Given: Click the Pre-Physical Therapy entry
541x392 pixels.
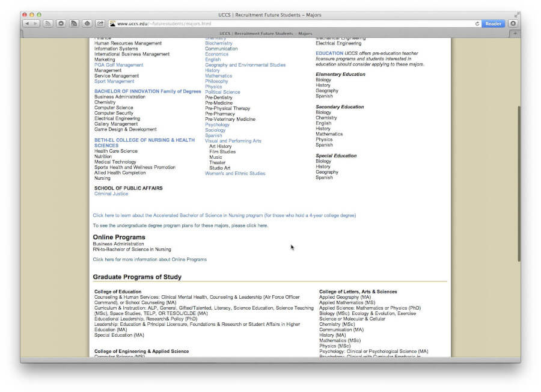Looking at the screenshot, I should click(x=227, y=108).
